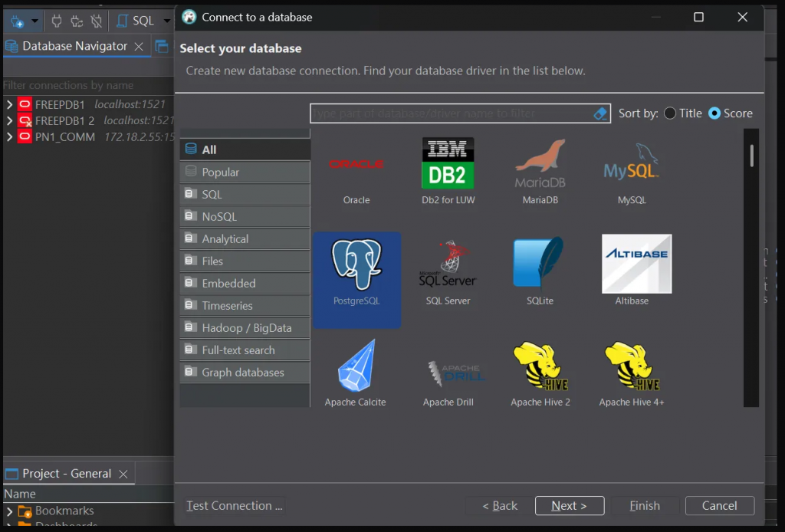785x532 pixels.
Task: Open the Full-text search category
Action: [x=245, y=350]
